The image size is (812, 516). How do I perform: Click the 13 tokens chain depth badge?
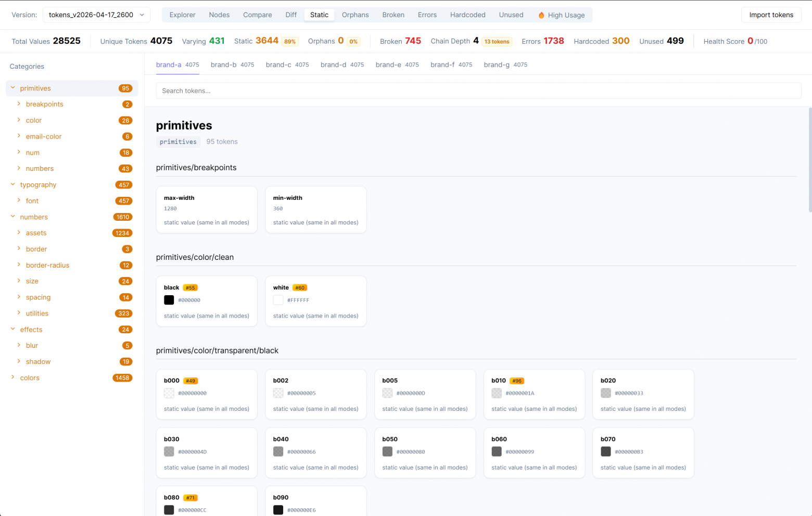tap(497, 42)
